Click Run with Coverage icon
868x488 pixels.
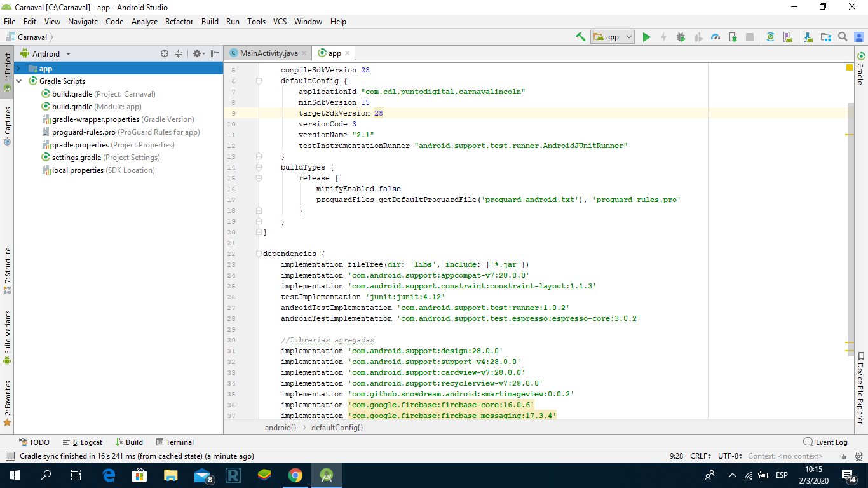(698, 37)
